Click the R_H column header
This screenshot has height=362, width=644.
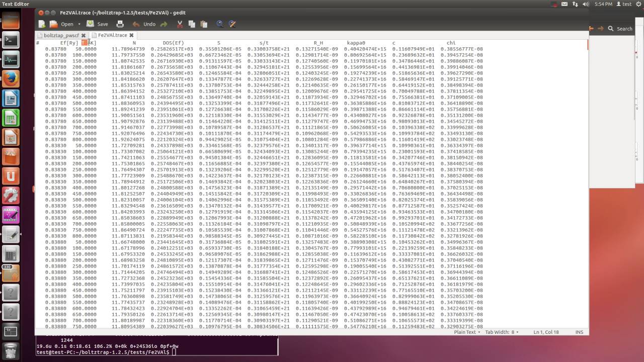click(318, 43)
